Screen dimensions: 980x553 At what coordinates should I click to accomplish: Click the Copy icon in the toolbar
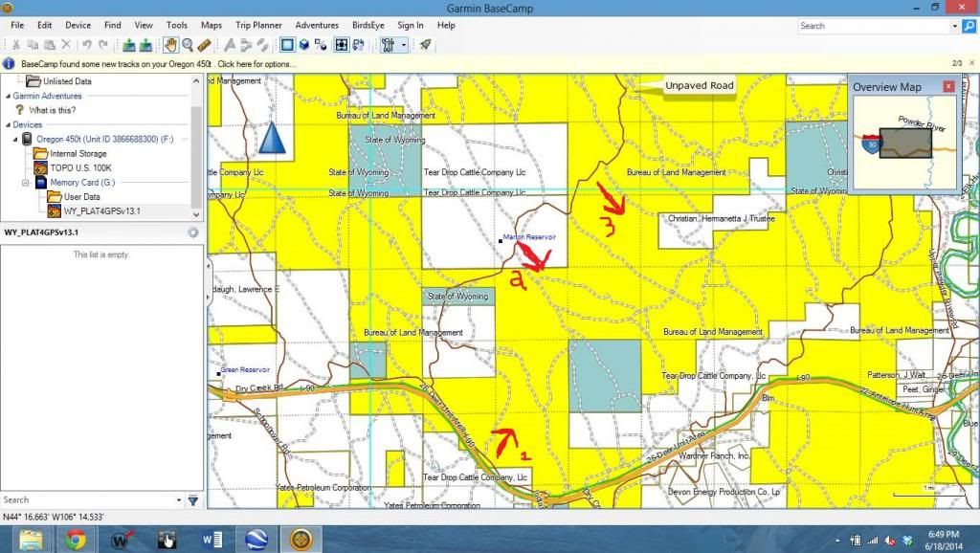pyautogui.click(x=33, y=45)
